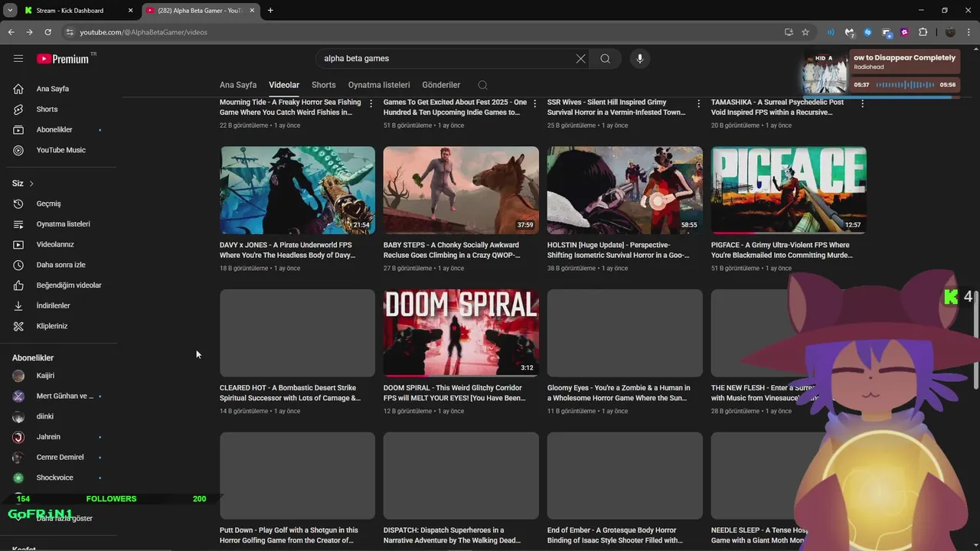Click the browser address bar URL
Screen dimensions: 980x551
click(144, 32)
